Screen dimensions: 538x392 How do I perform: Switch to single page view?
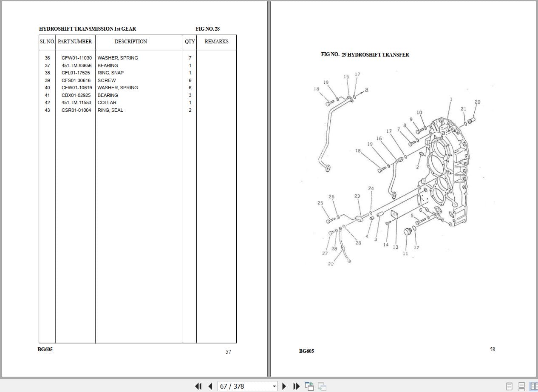point(510,386)
